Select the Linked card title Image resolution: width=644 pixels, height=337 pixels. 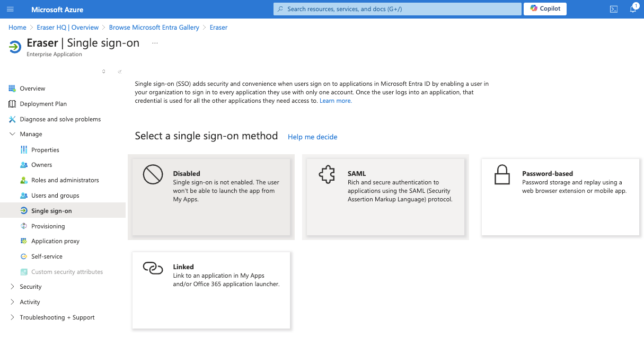(x=183, y=267)
